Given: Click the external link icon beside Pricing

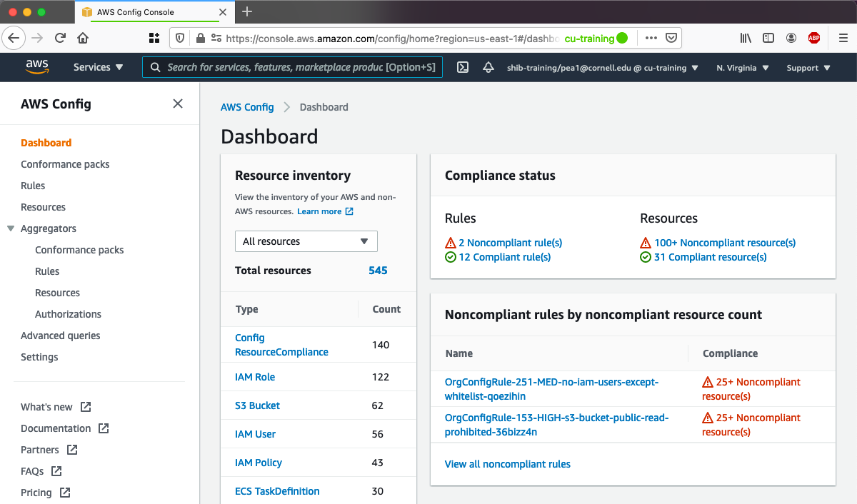Looking at the screenshot, I should [x=65, y=493].
